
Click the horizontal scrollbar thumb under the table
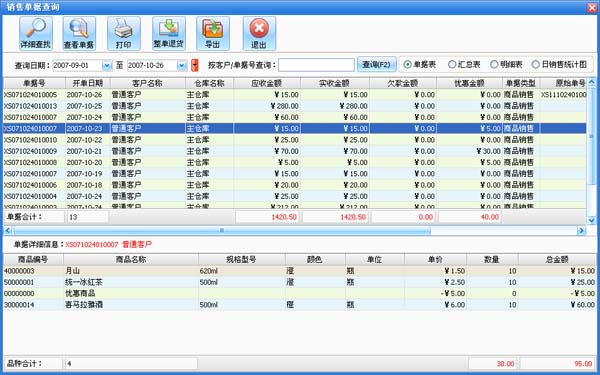222,230
